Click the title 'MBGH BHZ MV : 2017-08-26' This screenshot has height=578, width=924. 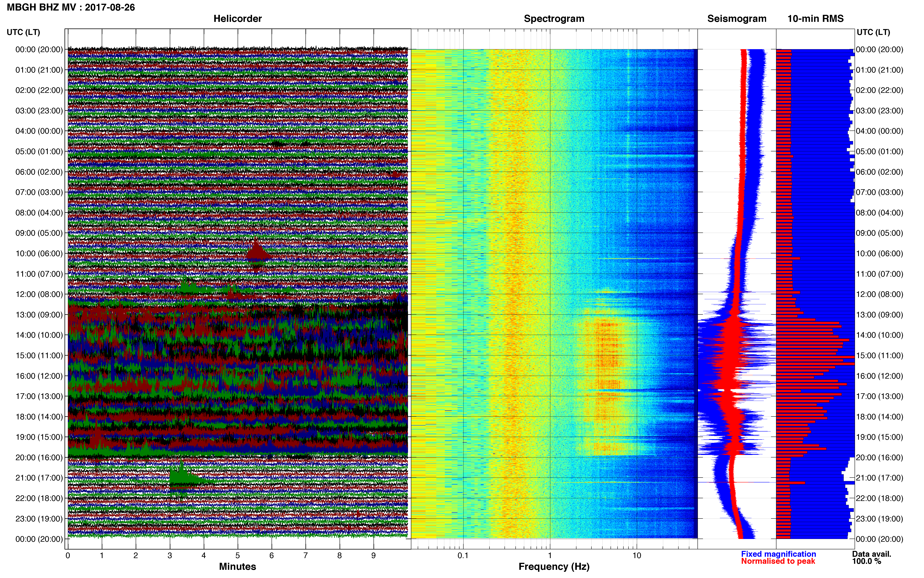[x=71, y=7]
